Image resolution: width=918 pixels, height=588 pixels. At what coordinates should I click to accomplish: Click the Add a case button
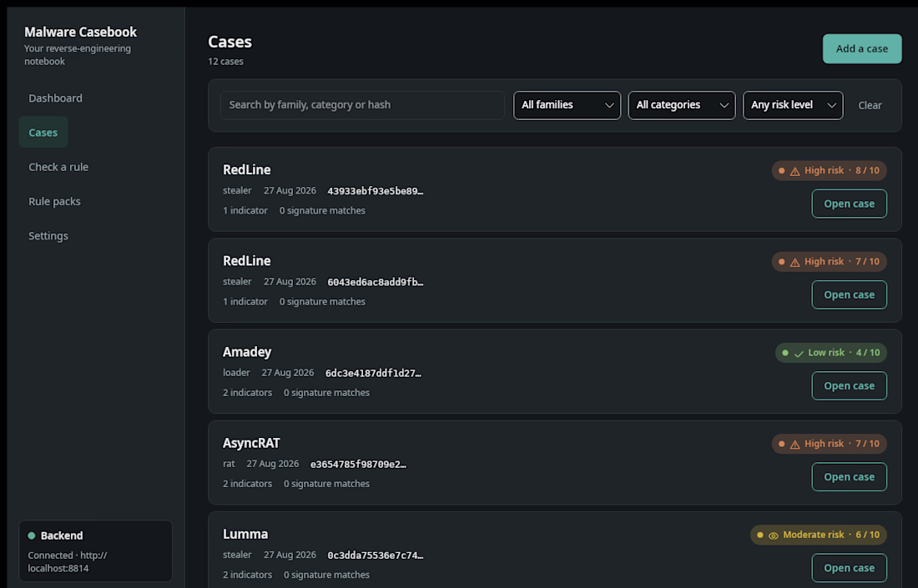pos(862,48)
